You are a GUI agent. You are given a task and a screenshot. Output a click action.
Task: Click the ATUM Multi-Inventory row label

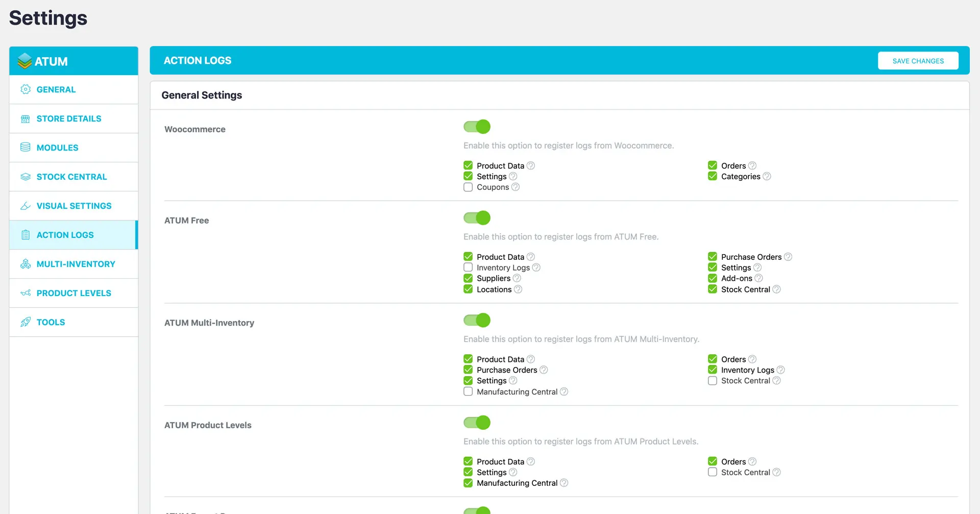point(209,323)
